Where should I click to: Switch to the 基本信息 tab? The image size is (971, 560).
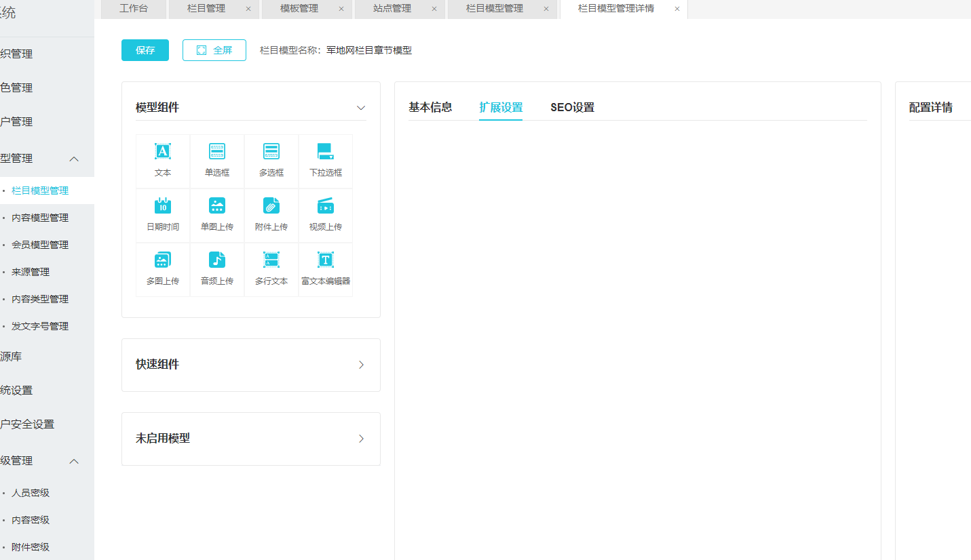point(430,107)
